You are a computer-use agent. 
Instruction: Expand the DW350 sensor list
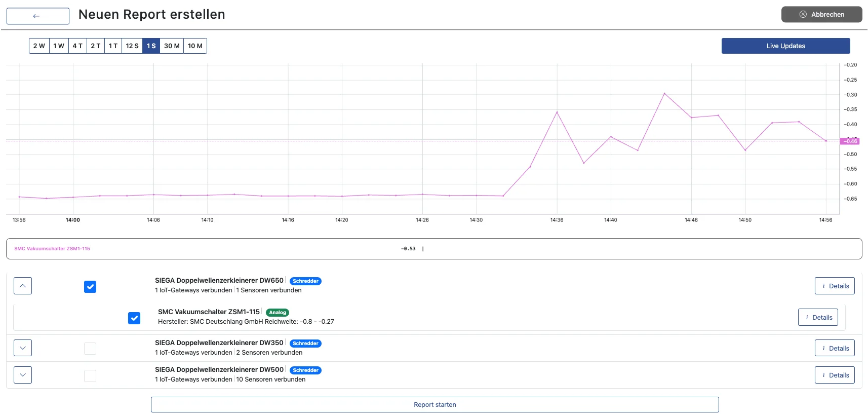[x=23, y=348]
